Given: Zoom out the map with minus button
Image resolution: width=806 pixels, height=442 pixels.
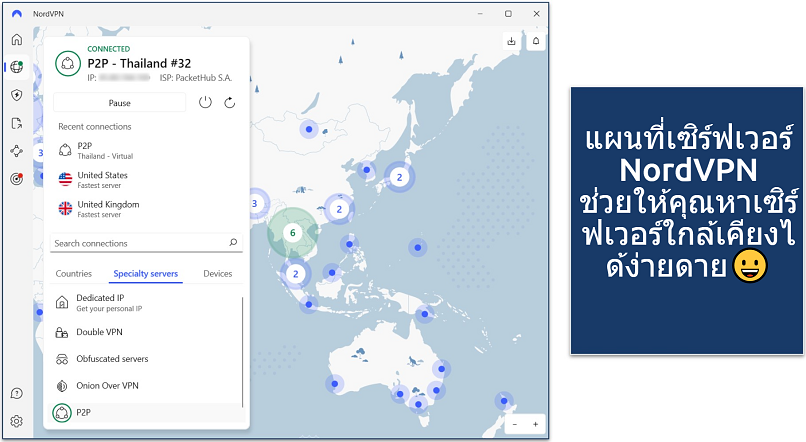Looking at the screenshot, I should pyautogui.click(x=515, y=425).
